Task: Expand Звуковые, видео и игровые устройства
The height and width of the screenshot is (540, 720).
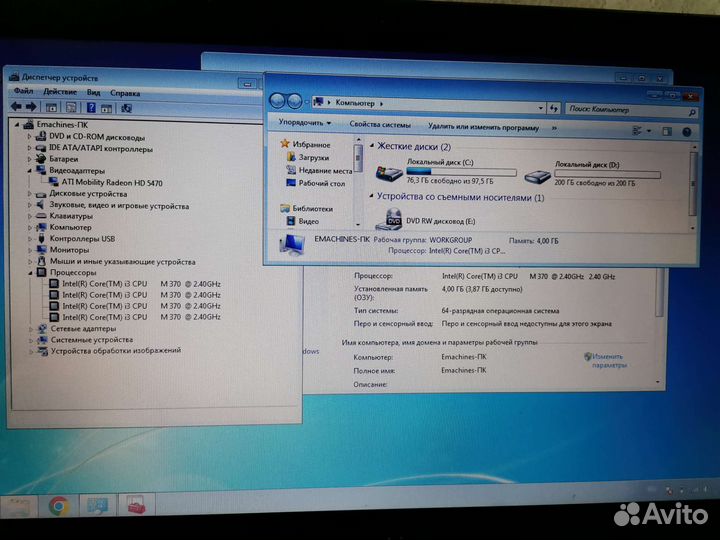Action: tap(30, 205)
